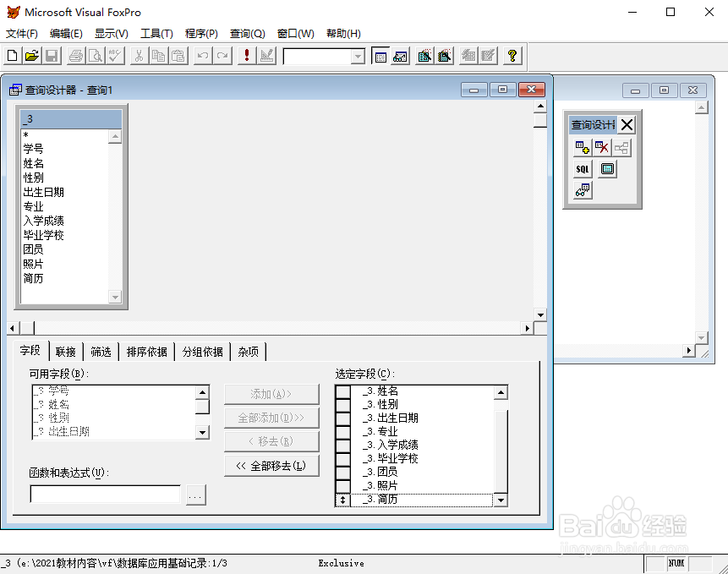This screenshot has height=574, width=728.
Task: Click the down arrow of the 可用字段 list scrollbar
Action: point(202,433)
